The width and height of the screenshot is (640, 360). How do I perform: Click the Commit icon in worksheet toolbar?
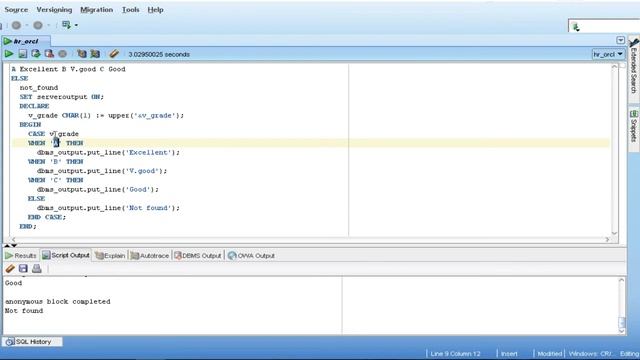[x=36, y=54]
